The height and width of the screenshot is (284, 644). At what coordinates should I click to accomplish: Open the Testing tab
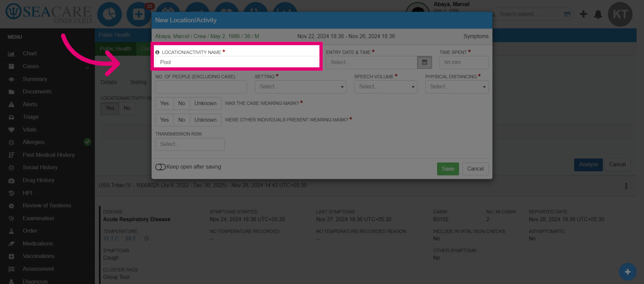click(x=138, y=82)
